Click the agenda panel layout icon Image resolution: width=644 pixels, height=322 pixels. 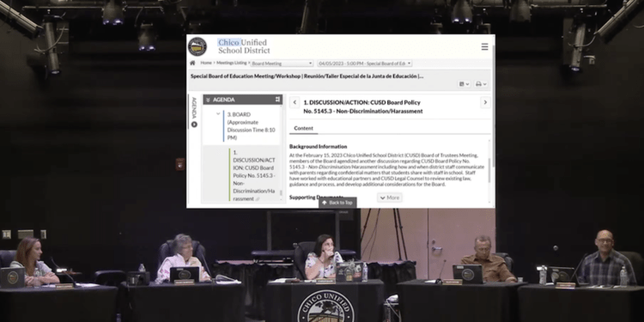277,100
